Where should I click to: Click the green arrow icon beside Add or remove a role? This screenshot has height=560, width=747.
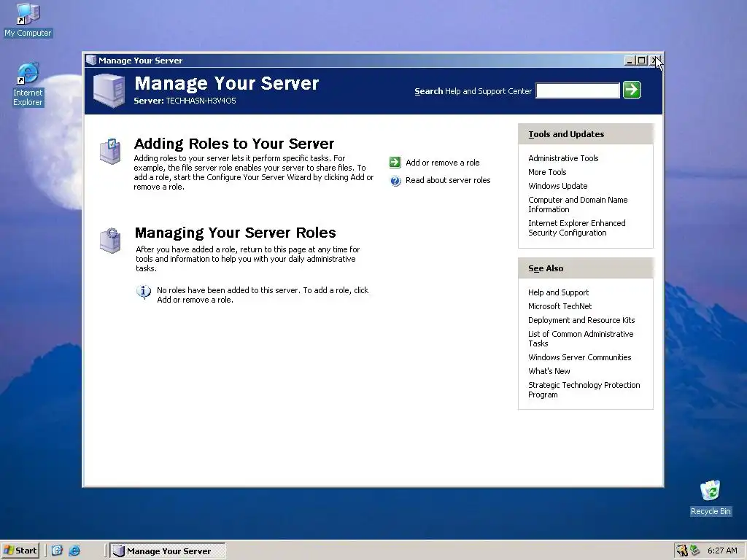pos(395,163)
